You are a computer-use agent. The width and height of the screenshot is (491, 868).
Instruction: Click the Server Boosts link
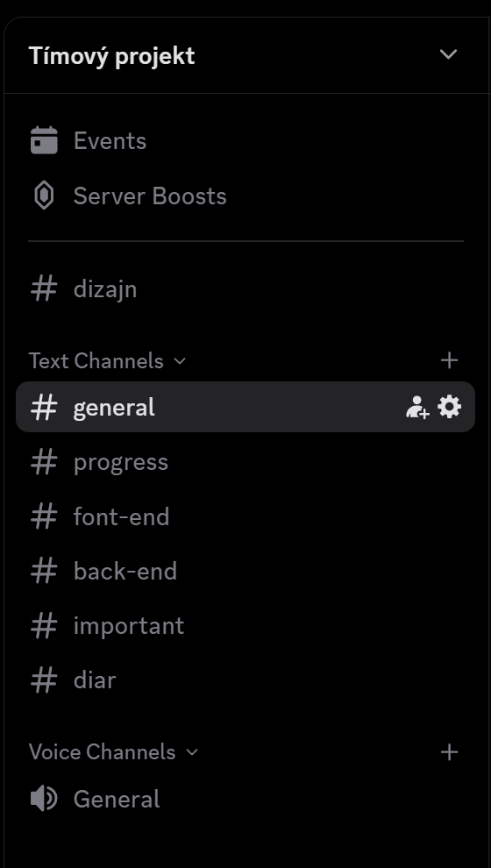click(150, 196)
